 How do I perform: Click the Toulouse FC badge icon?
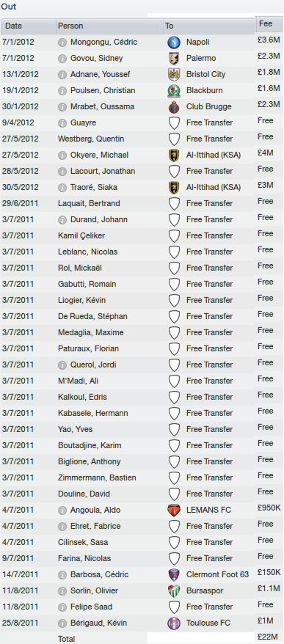[x=174, y=623]
